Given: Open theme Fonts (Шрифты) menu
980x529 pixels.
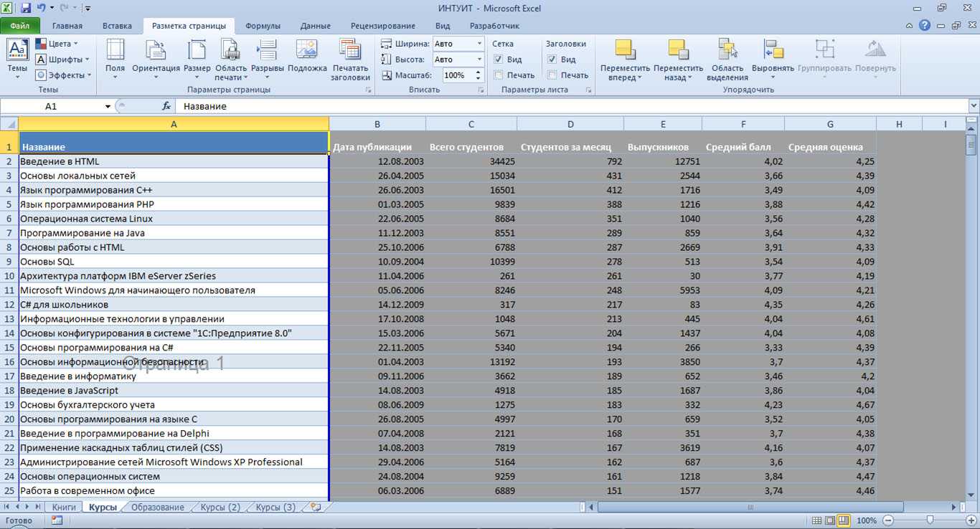Looking at the screenshot, I should (x=62, y=59).
